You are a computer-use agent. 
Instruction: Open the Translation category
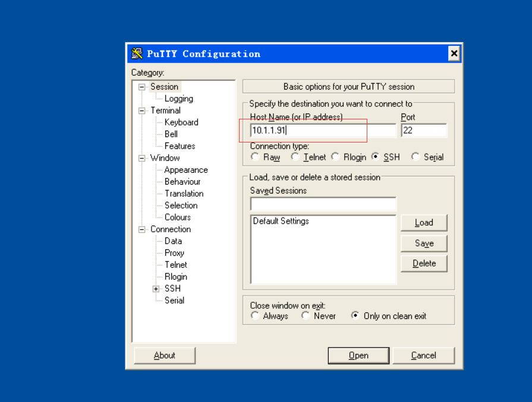[x=184, y=194]
